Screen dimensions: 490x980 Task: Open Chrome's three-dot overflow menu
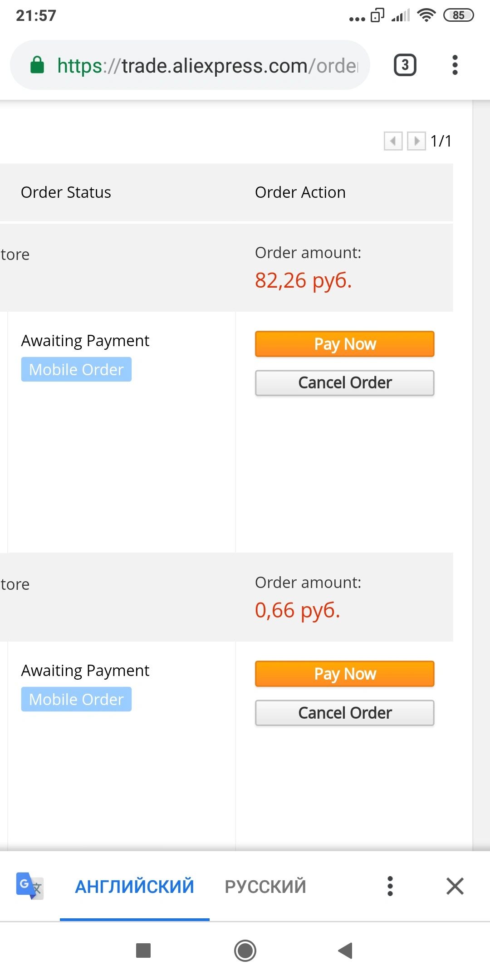point(455,65)
